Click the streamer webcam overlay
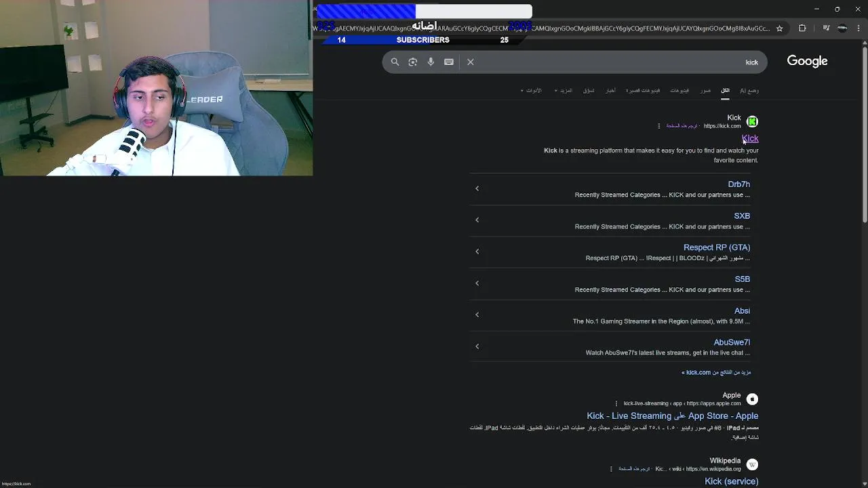The height and width of the screenshot is (488, 868). point(156,88)
